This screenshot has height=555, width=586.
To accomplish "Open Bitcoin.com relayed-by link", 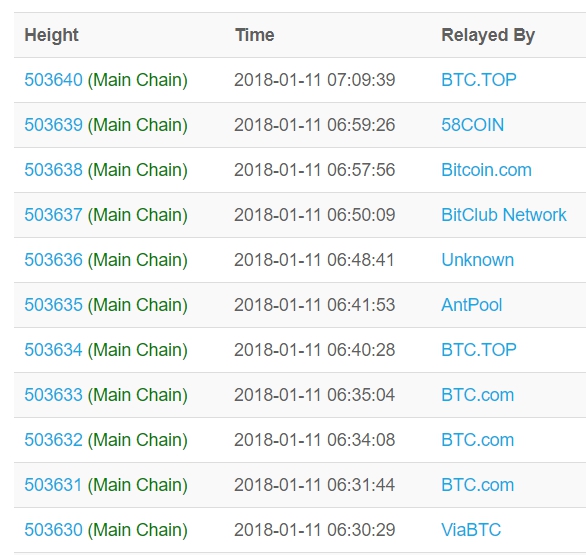I will [486, 170].
